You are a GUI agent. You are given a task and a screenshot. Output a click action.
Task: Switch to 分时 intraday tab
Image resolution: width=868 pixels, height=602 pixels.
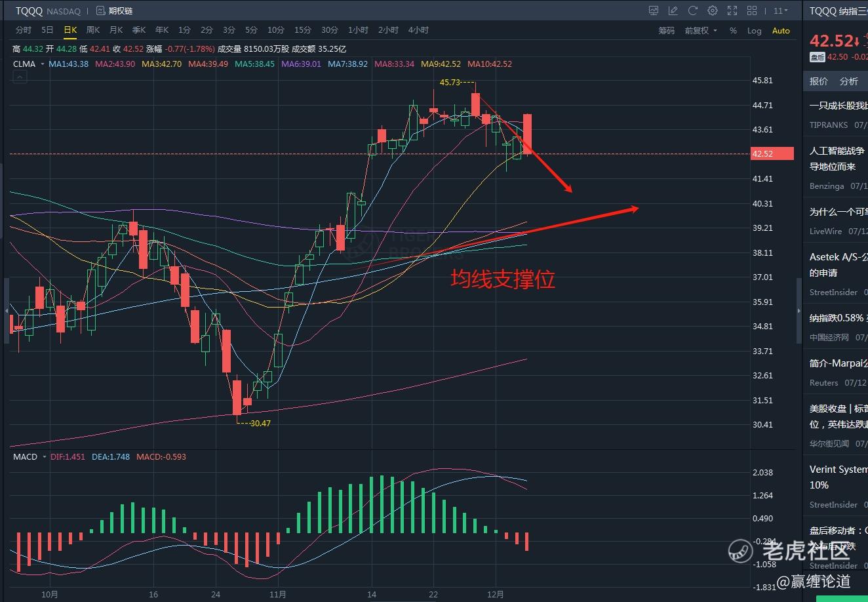(23, 30)
